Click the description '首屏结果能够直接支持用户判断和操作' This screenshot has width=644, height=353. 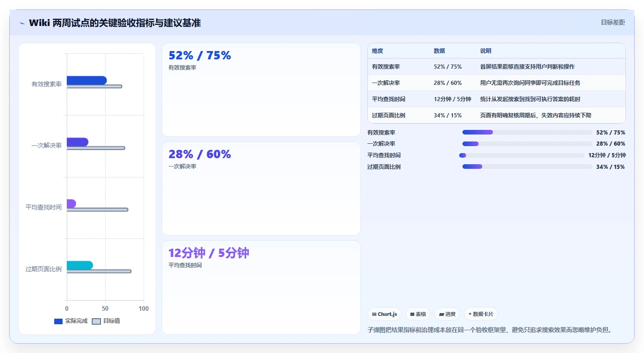click(527, 67)
